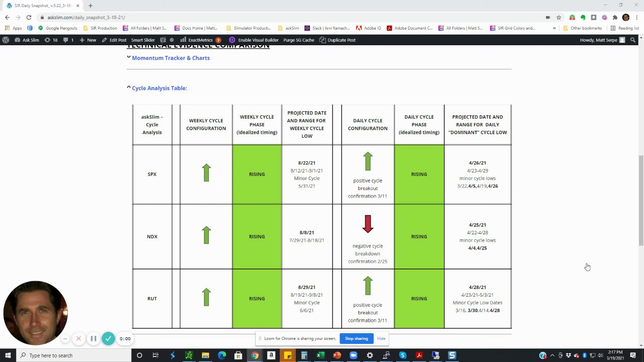Bookmark this page with star icon

(x=558, y=17)
